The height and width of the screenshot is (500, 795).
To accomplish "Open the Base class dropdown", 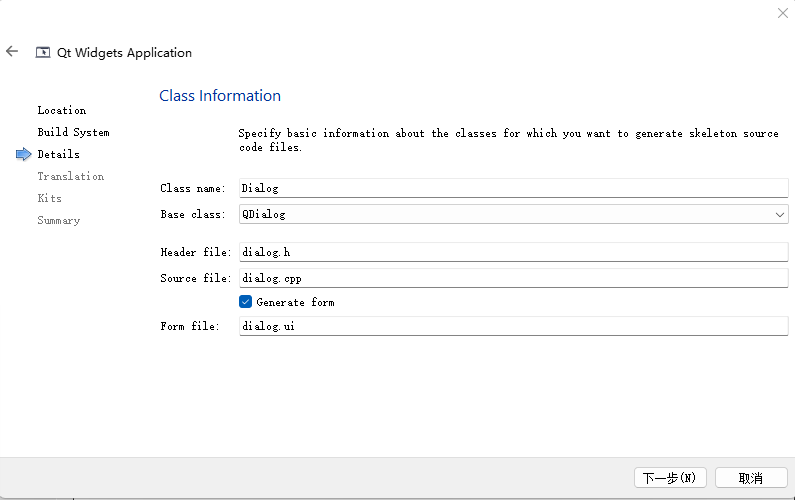I will (x=514, y=214).
